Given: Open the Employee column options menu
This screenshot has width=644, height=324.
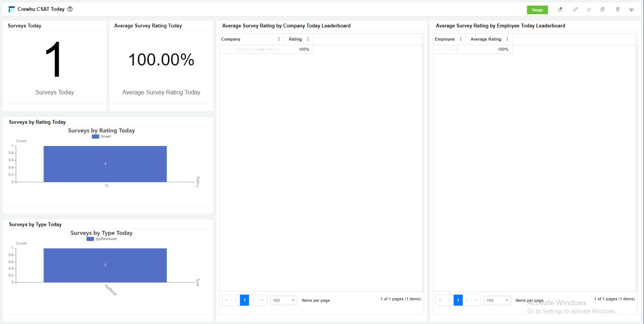Looking at the screenshot, I should tap(461, 39).
